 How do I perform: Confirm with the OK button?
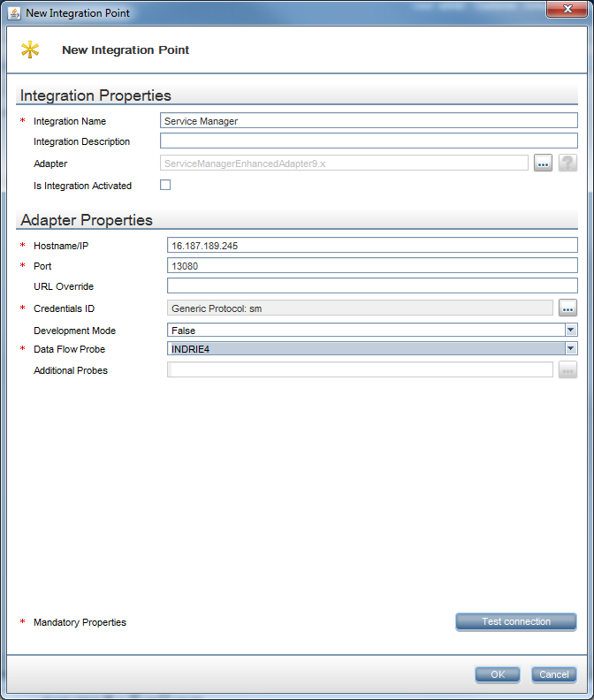498,674
